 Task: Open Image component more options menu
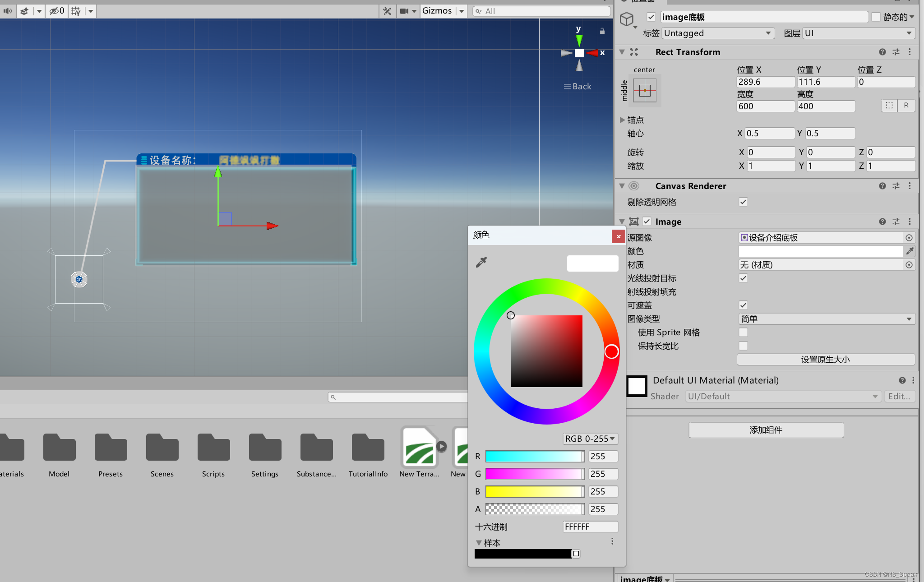[x=910, y=222]
